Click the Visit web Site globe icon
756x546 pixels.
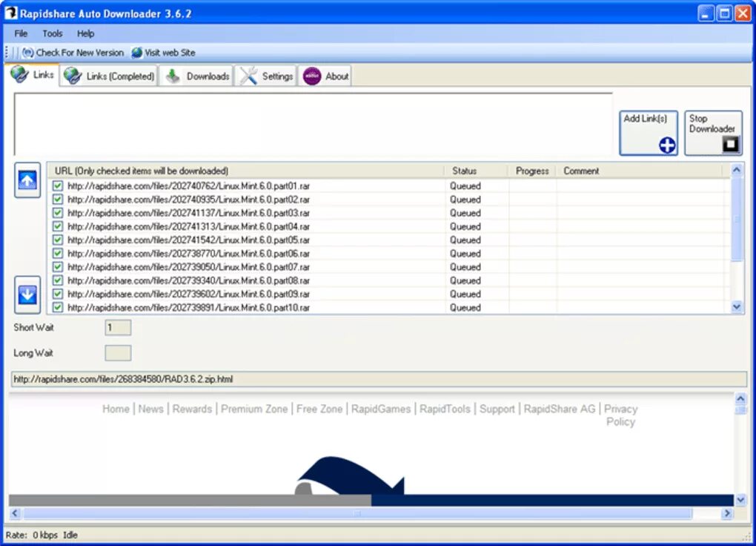coord(137,53)
